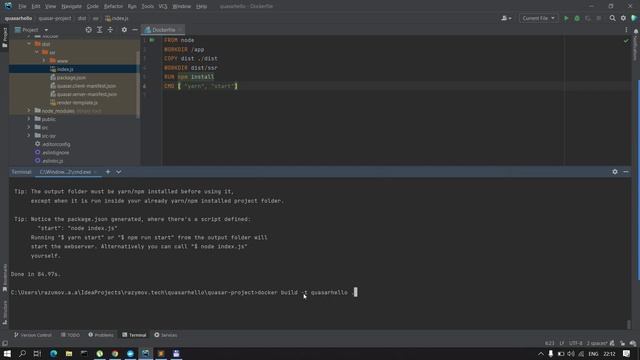Select quasar.client-manifest.json file
Screen dimensions: 640x360
pos(86,86)
